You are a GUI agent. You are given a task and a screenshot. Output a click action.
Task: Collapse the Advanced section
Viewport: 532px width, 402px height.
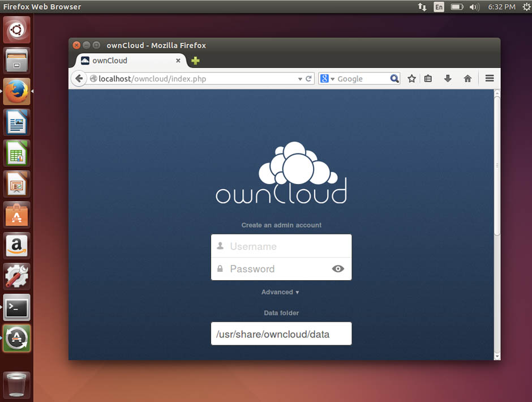coord(280,292)
